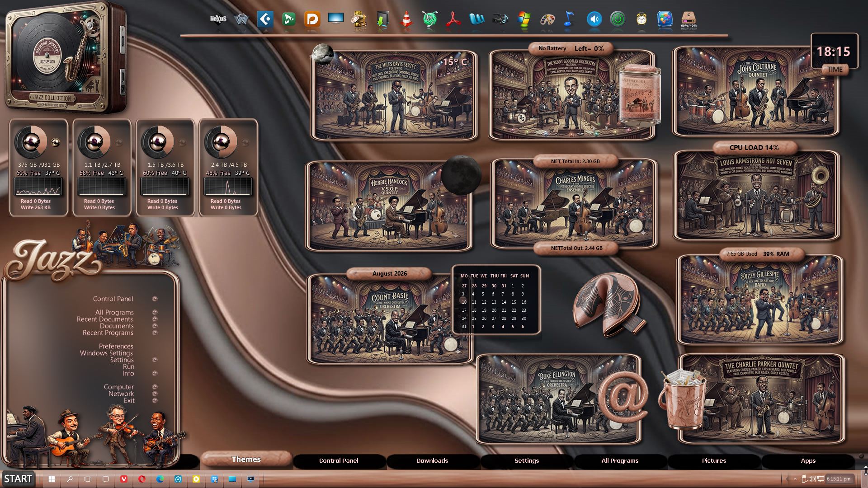Image resolution: width=868 pixels, height=488 pixels.
Task: Open the Miles Davis Sextet thumbnail
Action: point(394,95)
